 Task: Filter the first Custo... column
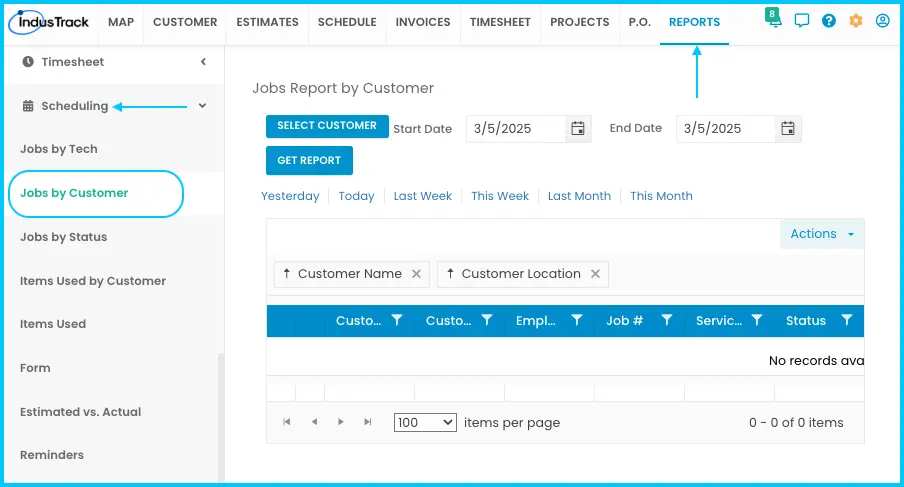pyautogui.click(x=397, y=320)
